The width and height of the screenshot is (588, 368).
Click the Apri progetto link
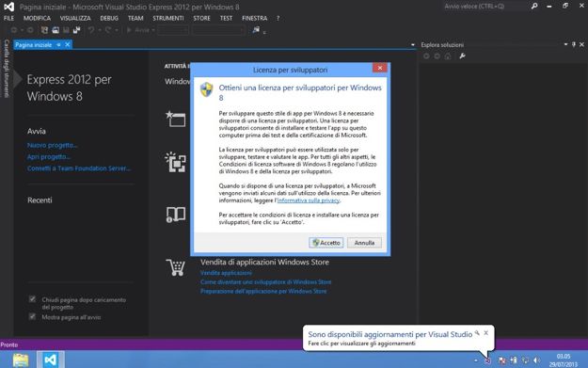[49, 156]
